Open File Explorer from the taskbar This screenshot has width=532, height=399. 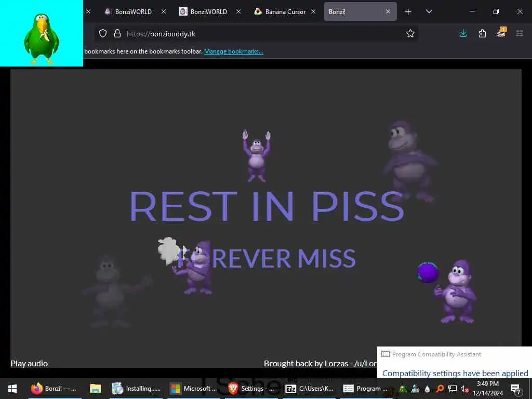(x=96, y=389)
